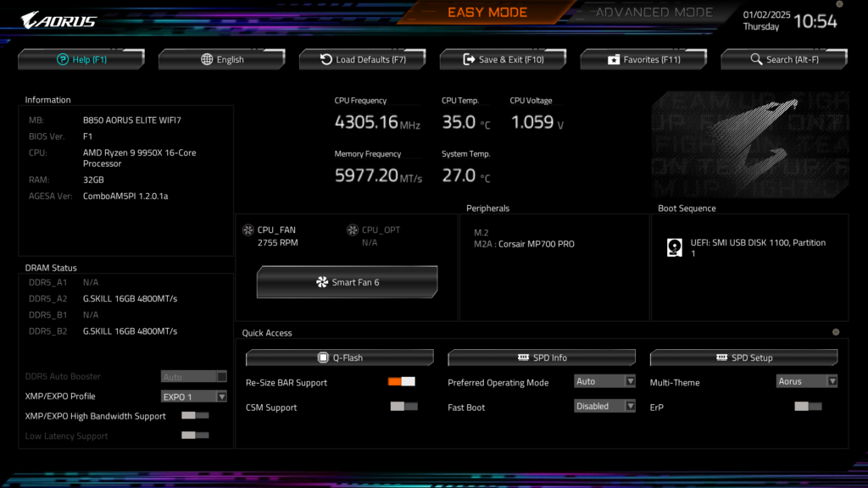Screen dimensions: 868x488
Task: Click CPU_FAN 2755 RPM reading
Action: pyautogui.click(x=277, y=242)
